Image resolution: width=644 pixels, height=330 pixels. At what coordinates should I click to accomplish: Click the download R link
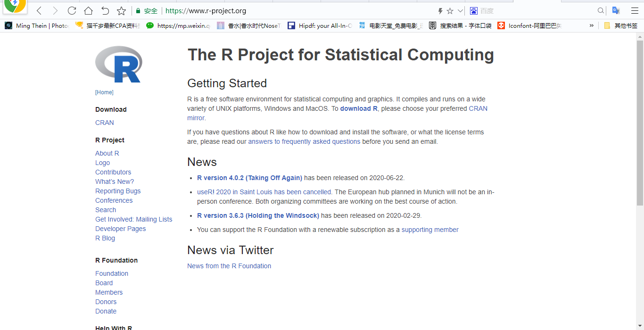(x=359, y=108)
